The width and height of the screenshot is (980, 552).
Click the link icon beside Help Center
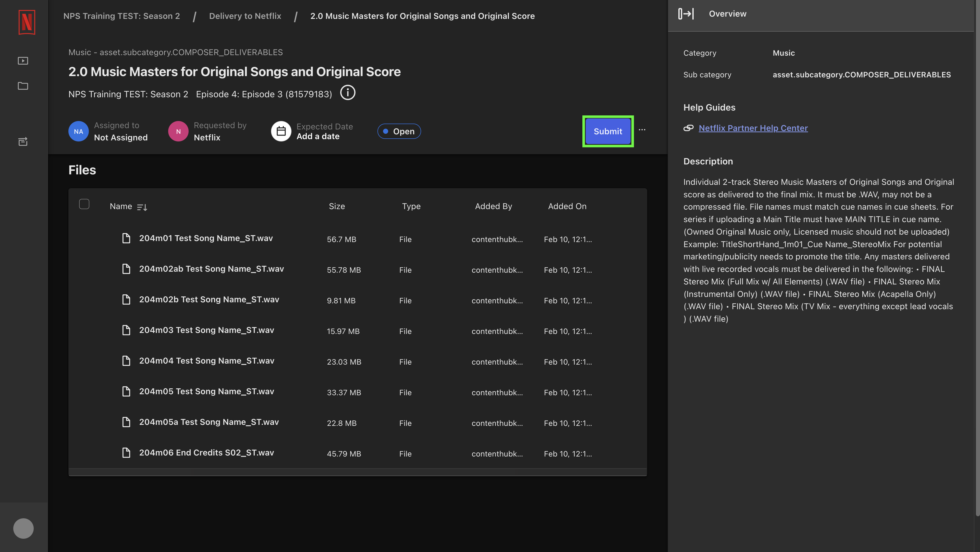click(688, 128)
